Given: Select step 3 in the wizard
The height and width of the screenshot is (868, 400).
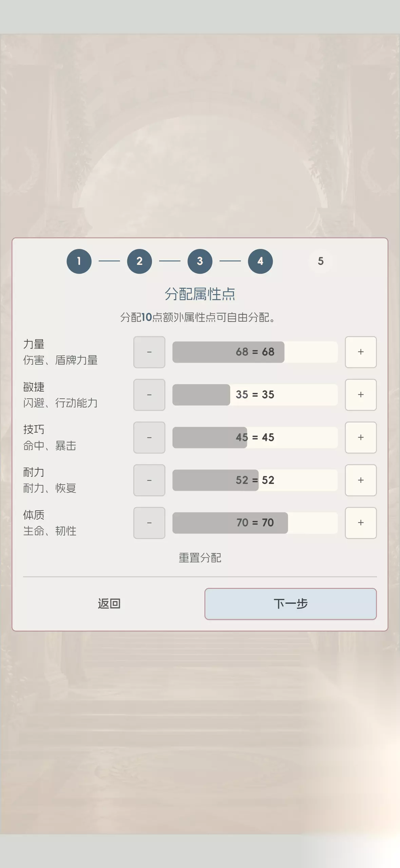Looking at the screenshot, I should [x=200, y=261].
